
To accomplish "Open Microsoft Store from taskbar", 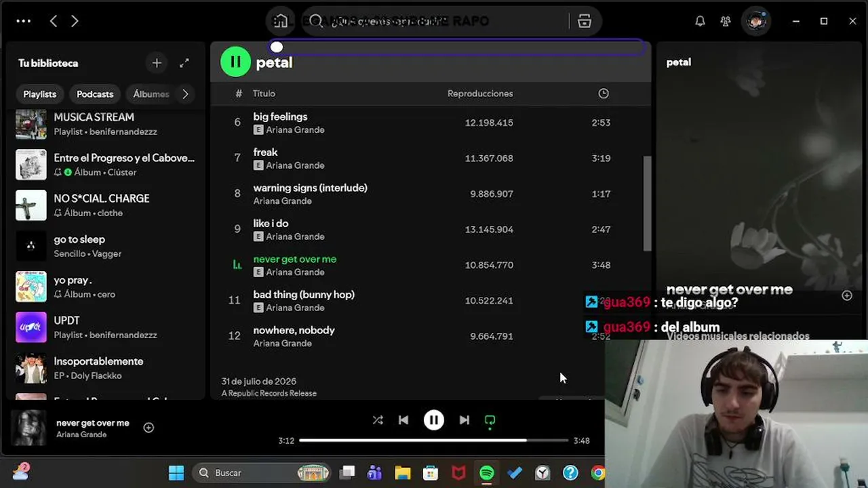I will coord(431,473).
